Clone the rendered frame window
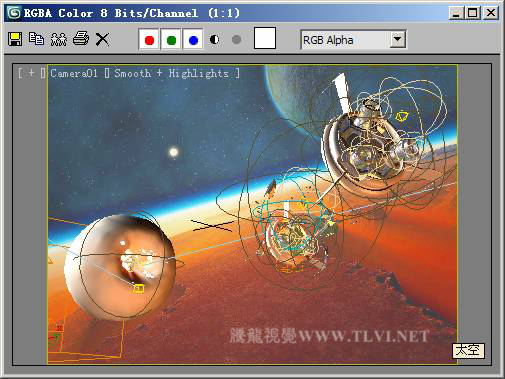 click(58, 39)
